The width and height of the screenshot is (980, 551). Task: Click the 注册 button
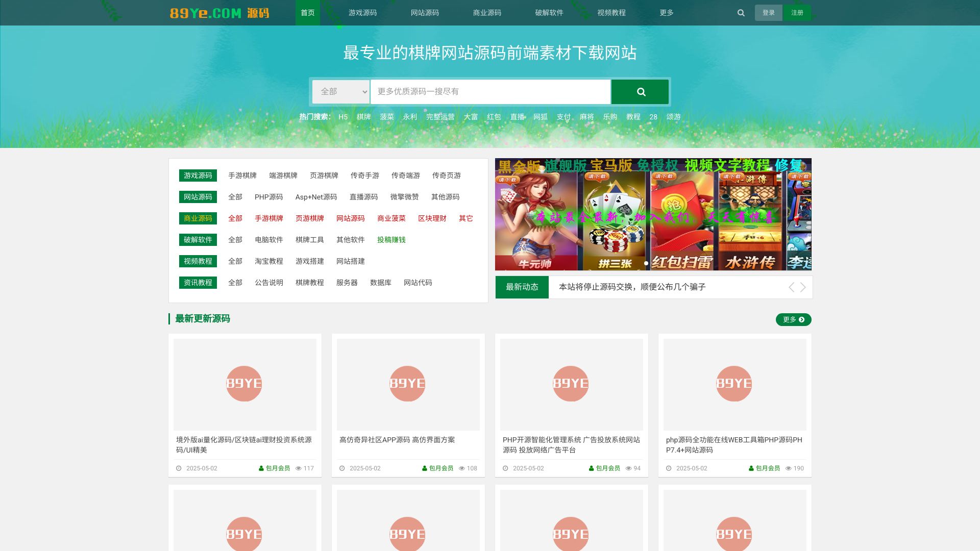click(x=797, y=13)
